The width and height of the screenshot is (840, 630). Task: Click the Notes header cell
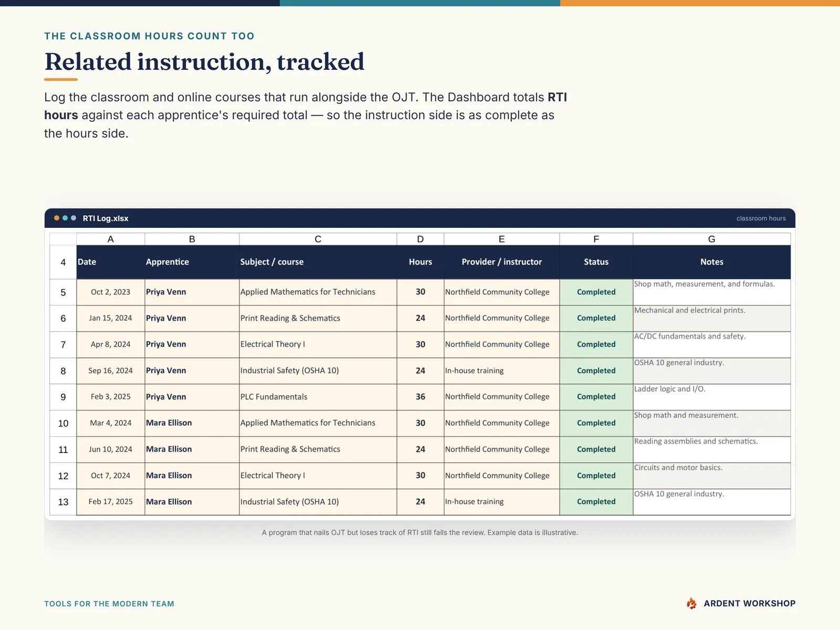click(712, 262)
